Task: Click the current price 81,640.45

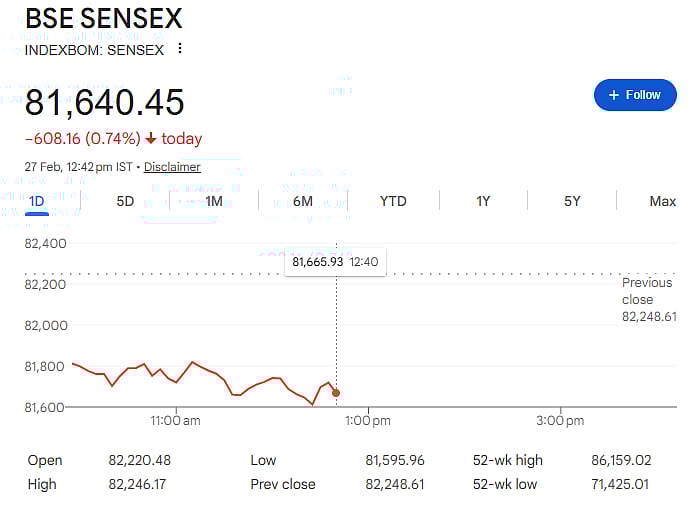Action: pyautogui.click(x=105, y=103)
